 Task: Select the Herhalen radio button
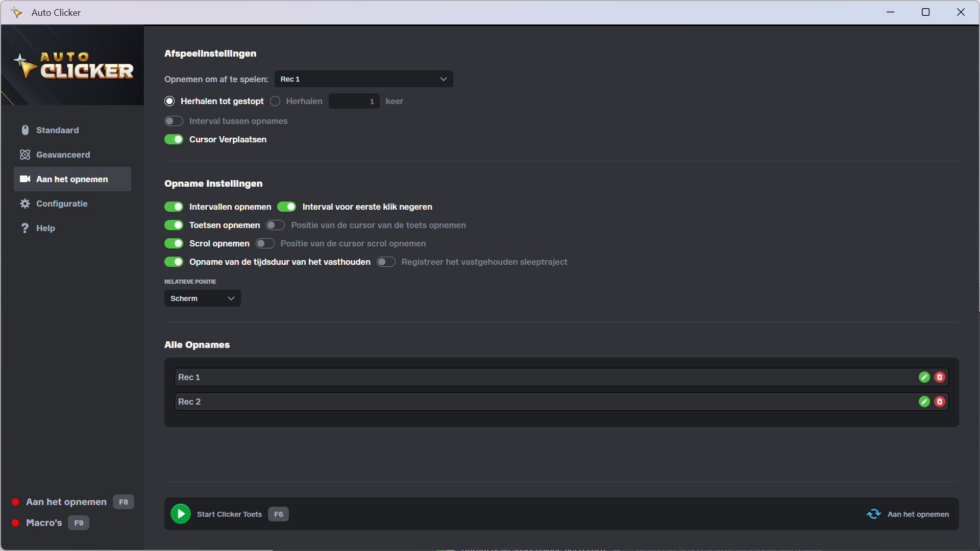tap(275, 101)
